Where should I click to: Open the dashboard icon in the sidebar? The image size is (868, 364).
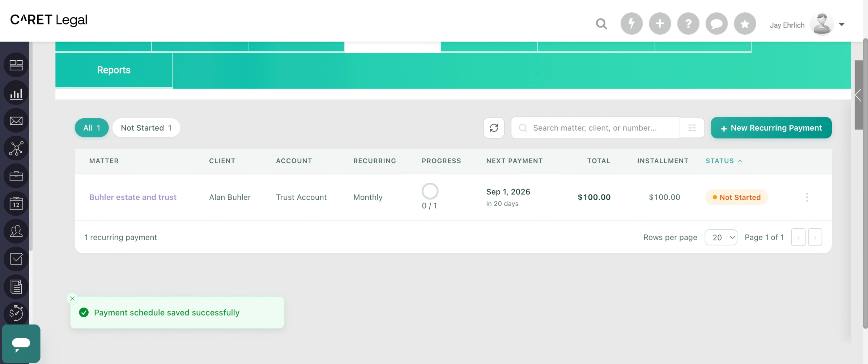click(16, 65)
